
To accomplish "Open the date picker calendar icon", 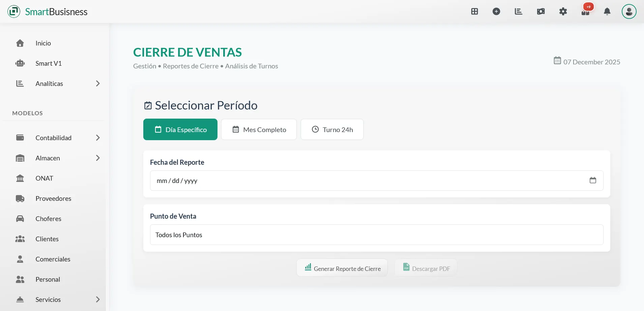I will tap(593, 180).
